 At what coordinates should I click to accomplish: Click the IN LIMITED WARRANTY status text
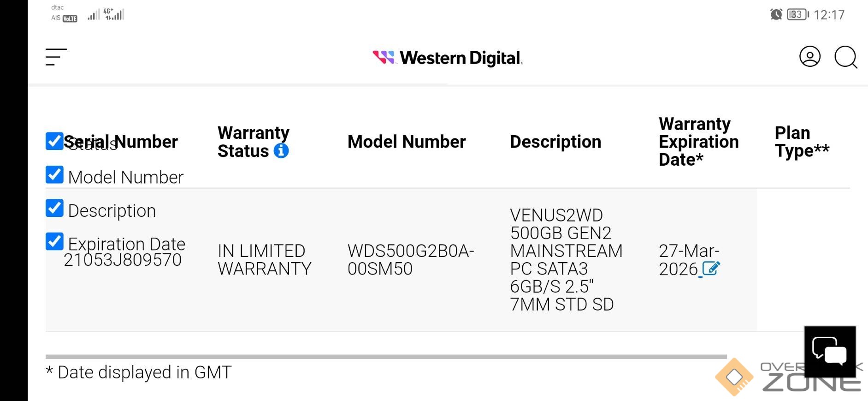tap(264, 260)
